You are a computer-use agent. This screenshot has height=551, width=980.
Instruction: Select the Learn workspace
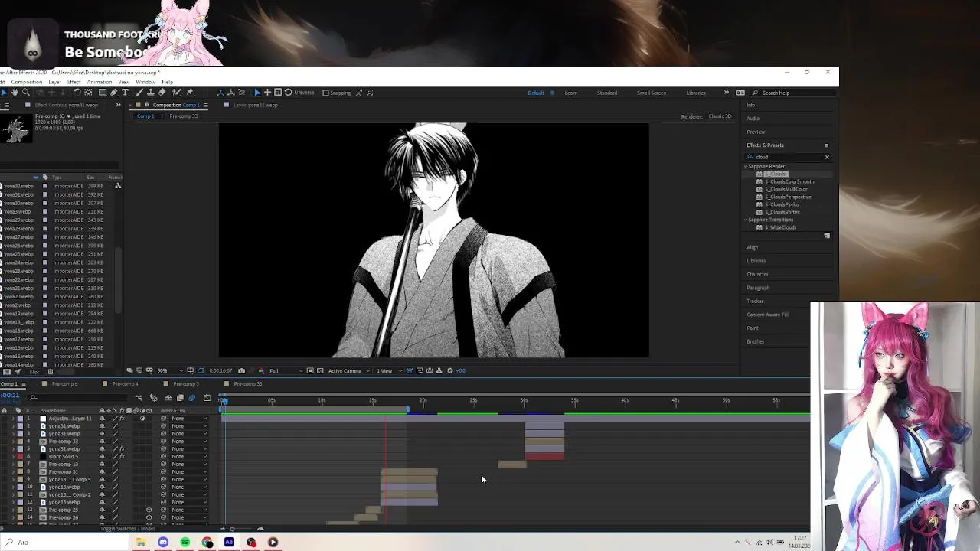[570, 93]
